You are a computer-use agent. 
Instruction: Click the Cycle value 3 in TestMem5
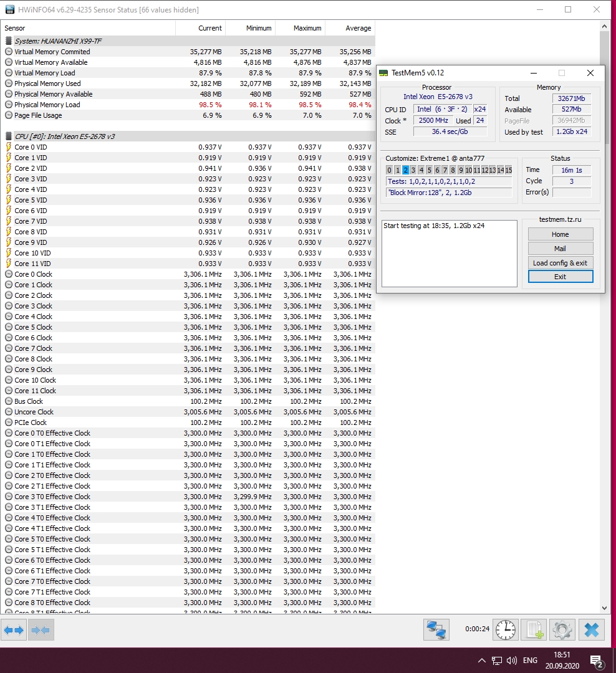[572, 181]
